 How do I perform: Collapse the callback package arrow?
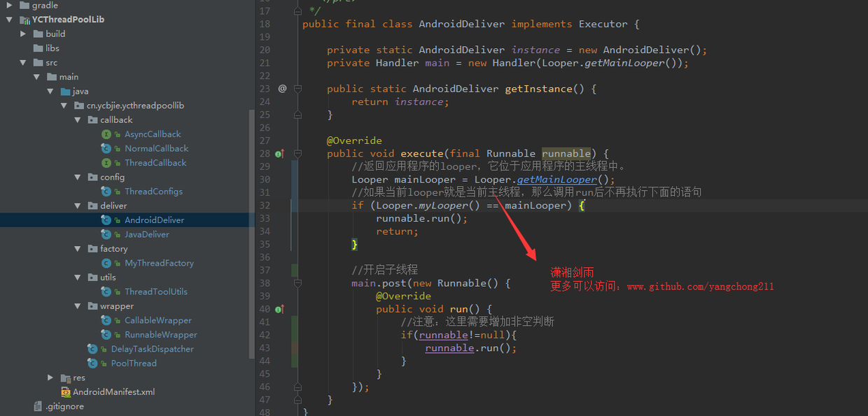(78, 120)
